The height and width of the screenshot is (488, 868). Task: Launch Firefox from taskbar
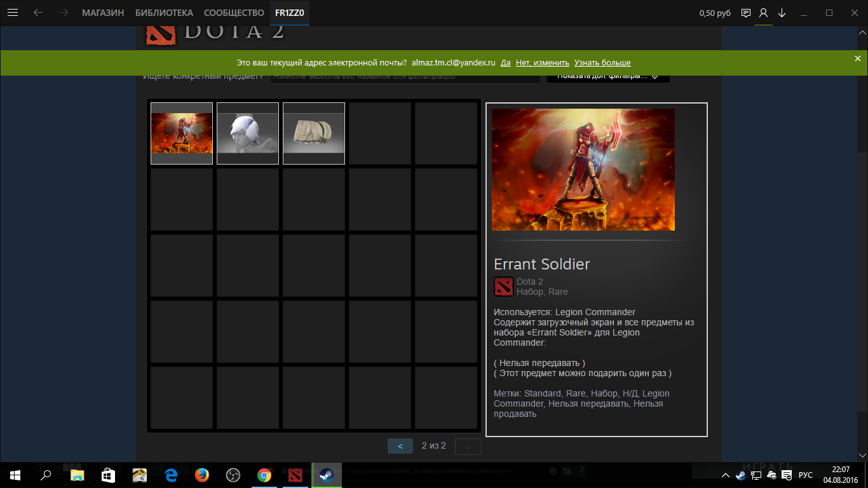202,475
